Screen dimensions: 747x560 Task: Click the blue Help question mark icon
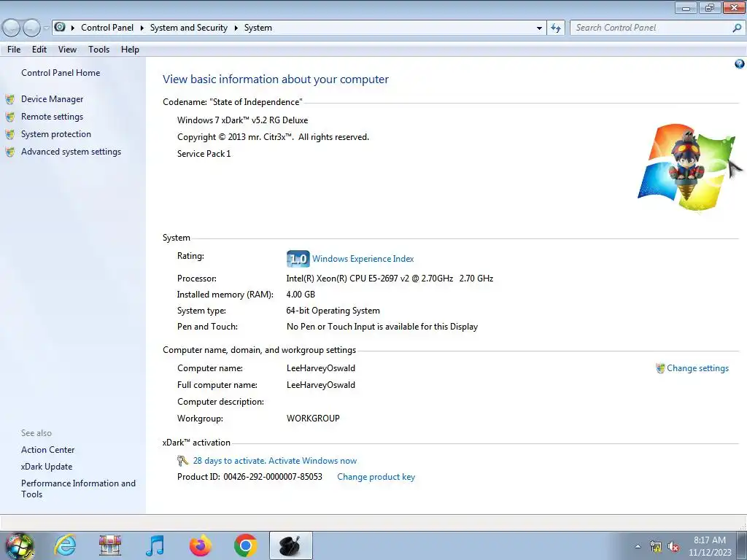(x=740, y=64)
